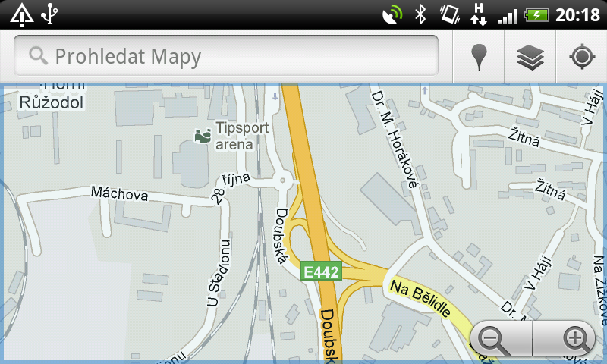Tap the vibrate mode status icon
Viewport: 607px width, 364px height.
click(x=449, y=14)
